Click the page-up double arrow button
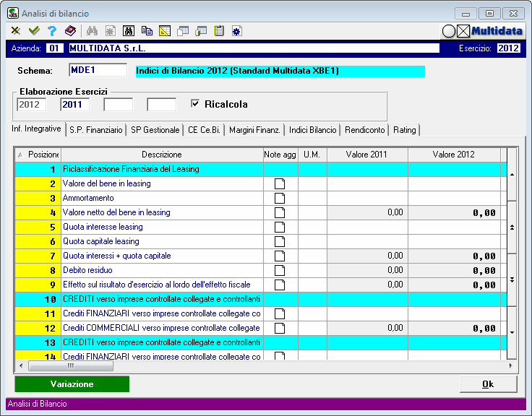 click(512, 227)
